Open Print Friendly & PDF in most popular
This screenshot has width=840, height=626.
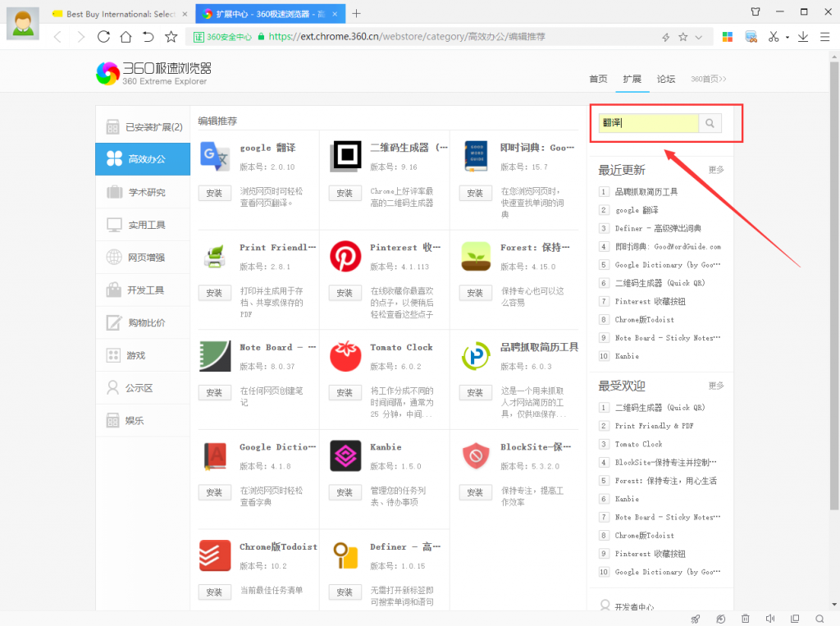pos(654,426)
